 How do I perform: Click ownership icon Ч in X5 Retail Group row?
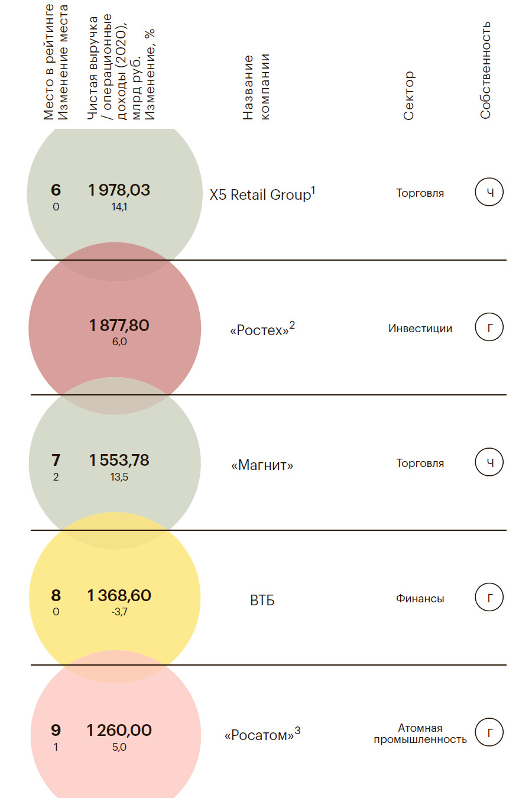(x=489, y=192)
